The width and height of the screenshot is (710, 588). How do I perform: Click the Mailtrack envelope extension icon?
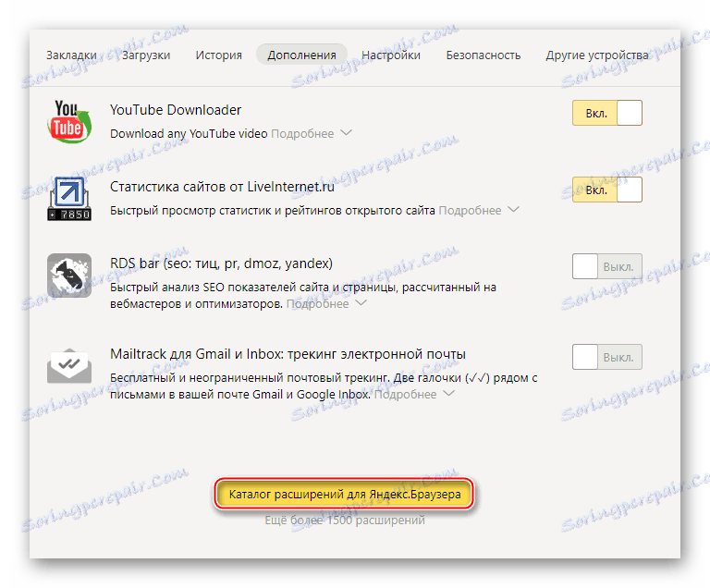point(69,365)
